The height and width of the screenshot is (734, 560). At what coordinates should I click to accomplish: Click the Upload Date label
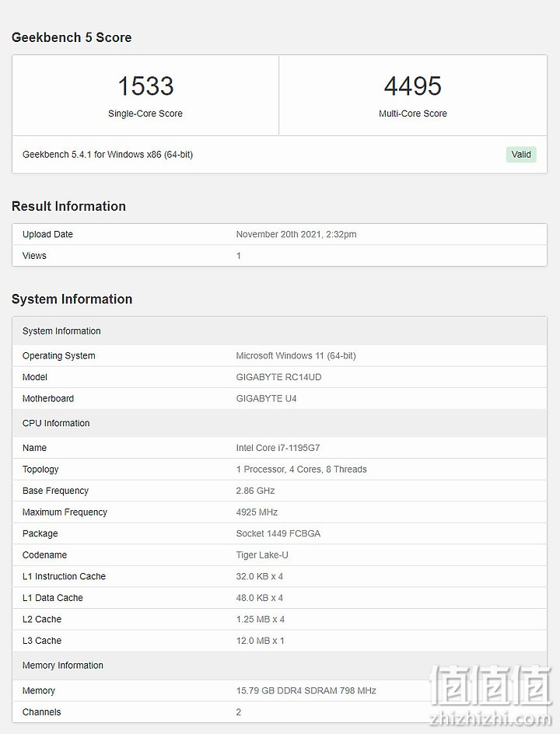(x=47, y=234)
